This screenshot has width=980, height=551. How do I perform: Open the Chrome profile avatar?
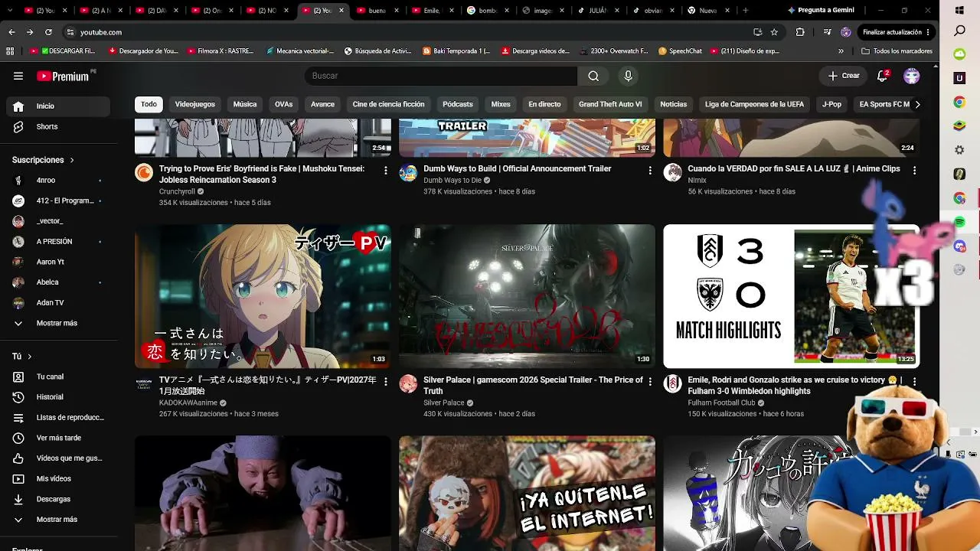pos(846,32)
